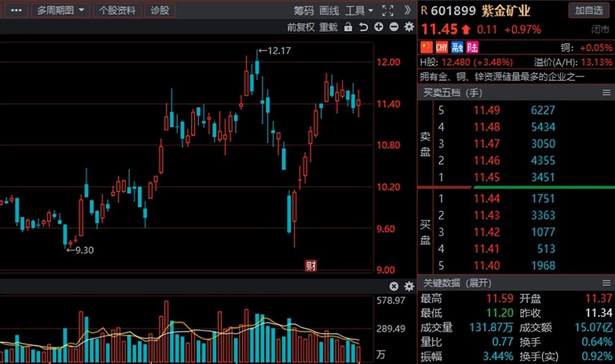Expand the 工具 dropdown menu
This screenshot has height=364, width=615.
click(359, 11)
